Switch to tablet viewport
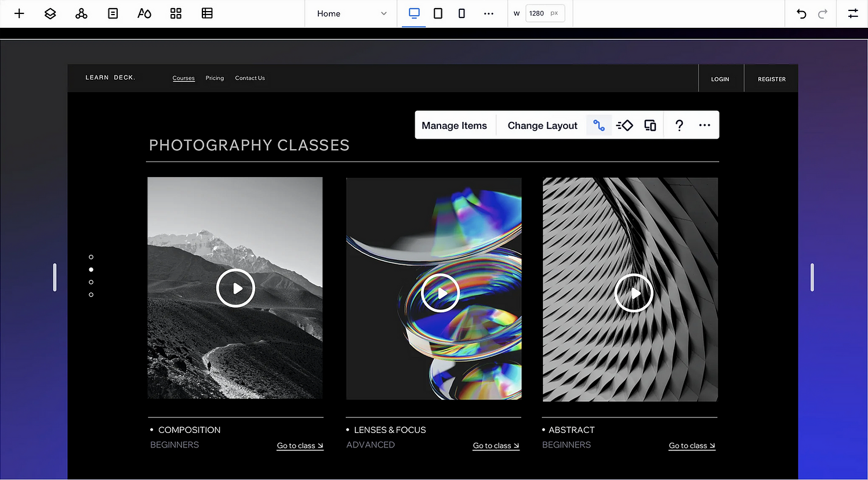Screen dimensions: 868x480 [x=438, y=13]
